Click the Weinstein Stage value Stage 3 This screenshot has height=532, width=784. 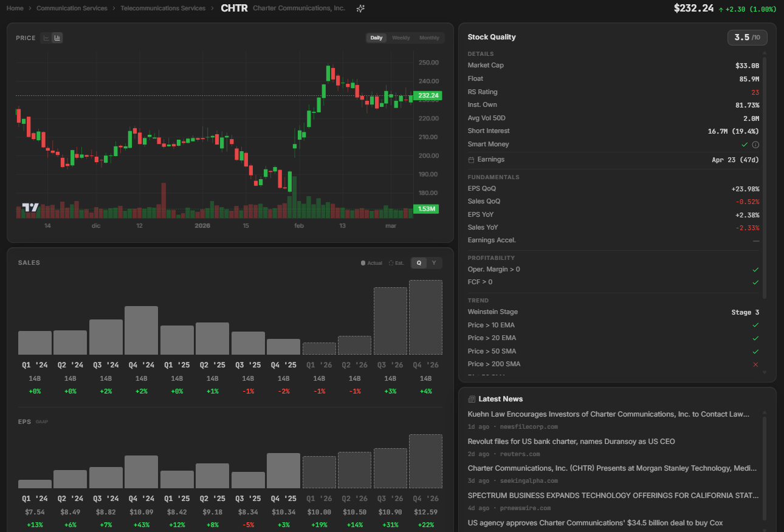(745, 312)
